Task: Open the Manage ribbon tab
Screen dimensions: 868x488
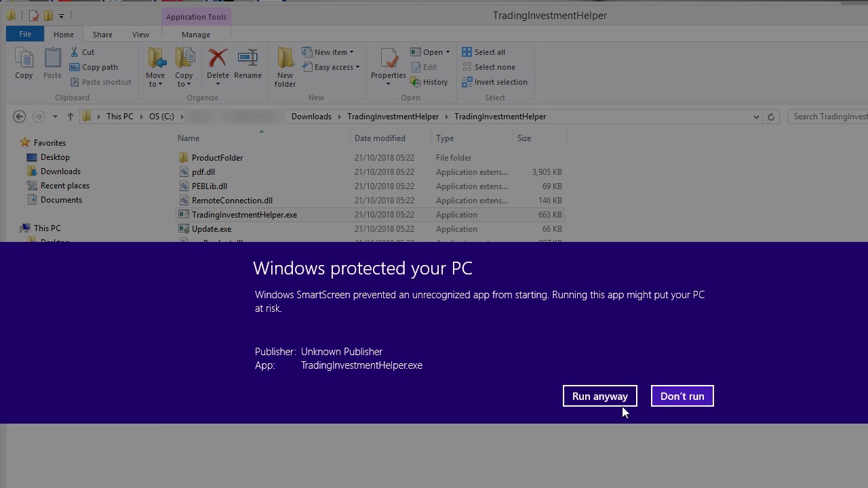Action: tap(196, 35)
